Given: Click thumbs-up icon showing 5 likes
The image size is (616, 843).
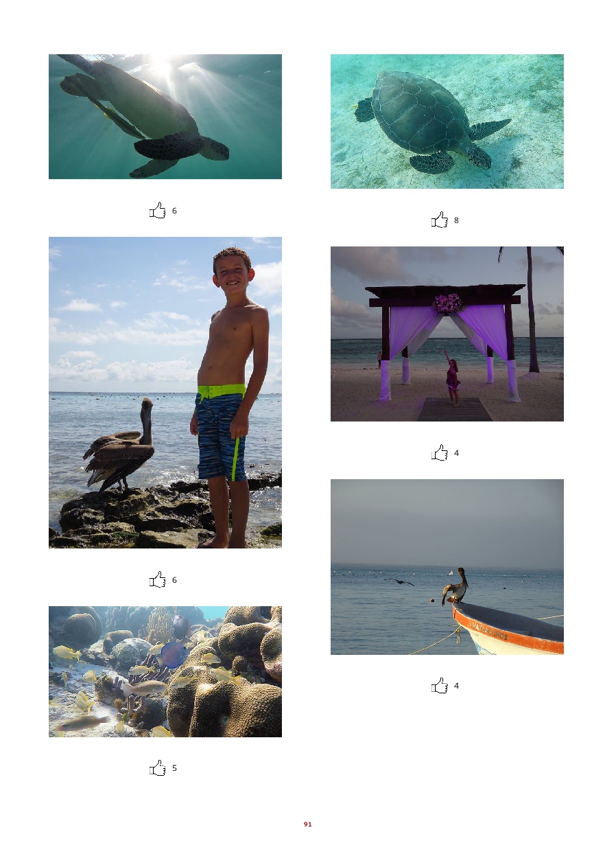Looking at the screenshot, I should 158,768.
